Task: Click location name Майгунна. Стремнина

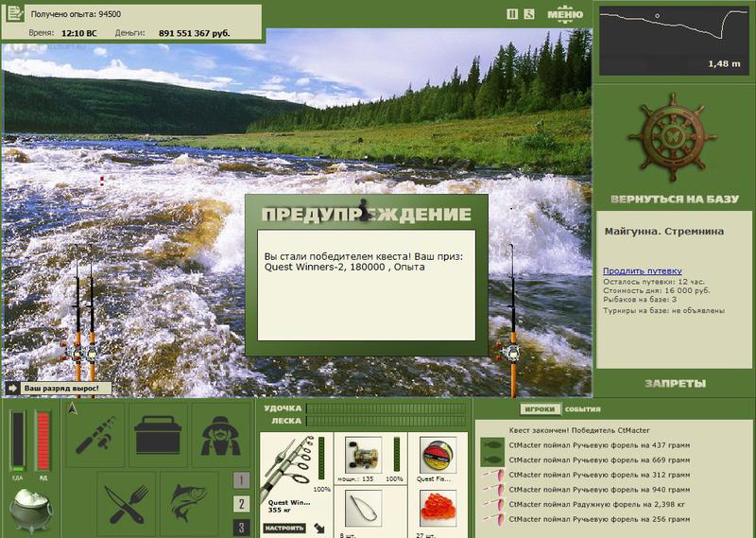Action: coord(664,231)
